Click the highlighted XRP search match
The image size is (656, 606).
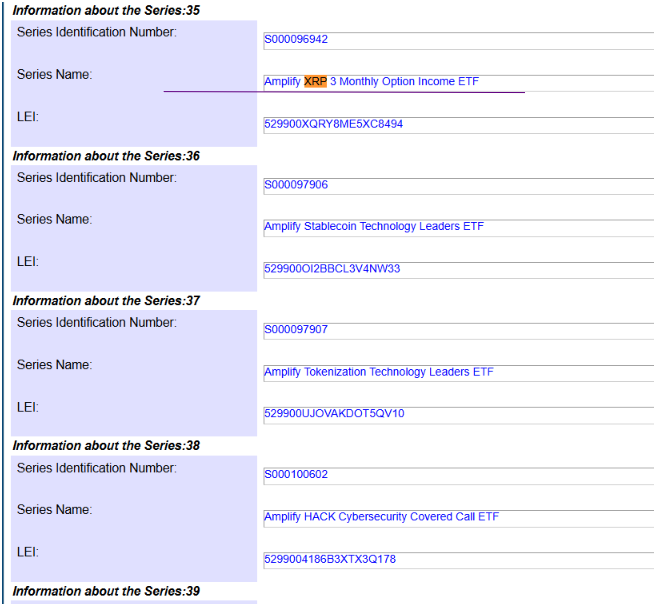[315, 81]
